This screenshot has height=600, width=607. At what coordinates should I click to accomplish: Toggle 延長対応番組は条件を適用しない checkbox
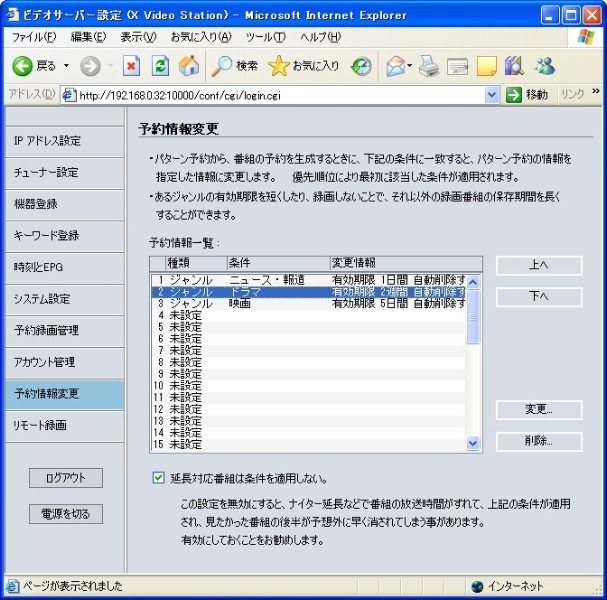click(158, 478)
